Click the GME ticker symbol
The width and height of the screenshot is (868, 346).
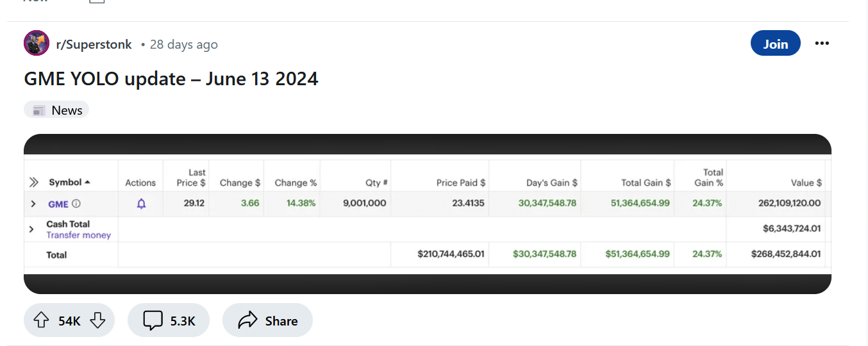58,204
